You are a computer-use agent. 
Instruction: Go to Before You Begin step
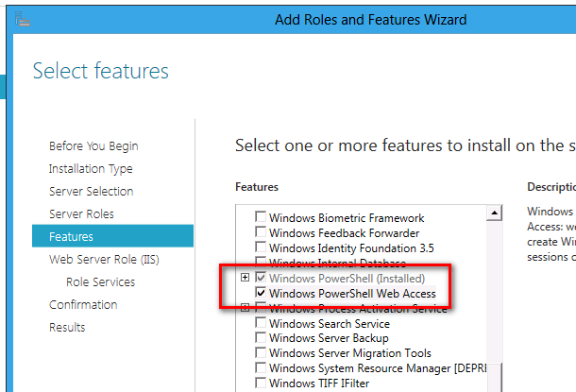coord(93,146)
